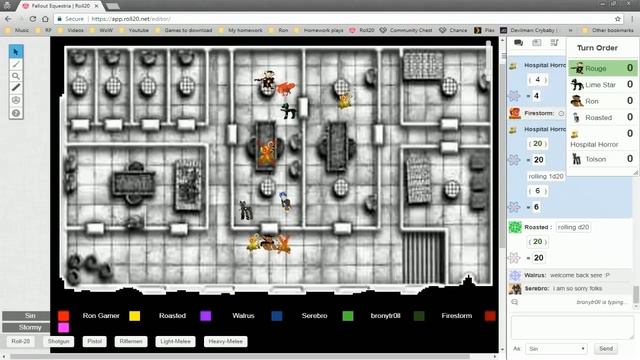Click the Ron Gamer red-orange color swatch
The height and width of the screenshot is (360, 640).
point(63,316)
